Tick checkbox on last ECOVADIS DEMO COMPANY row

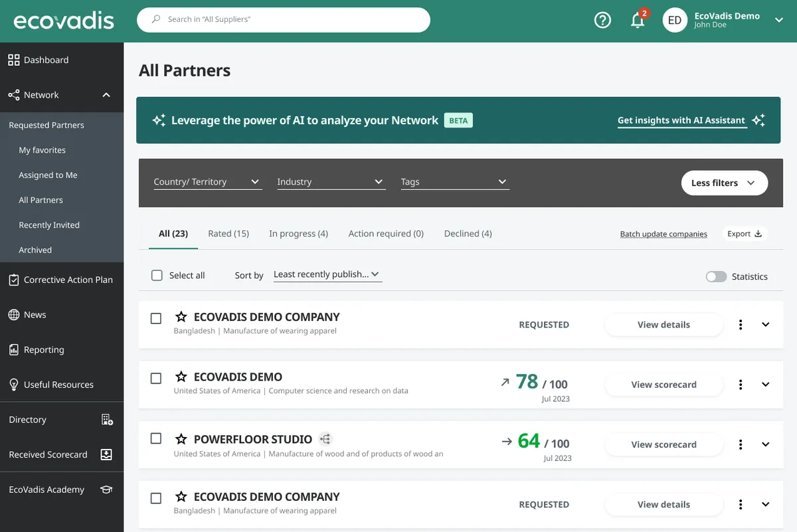point(156,498)
